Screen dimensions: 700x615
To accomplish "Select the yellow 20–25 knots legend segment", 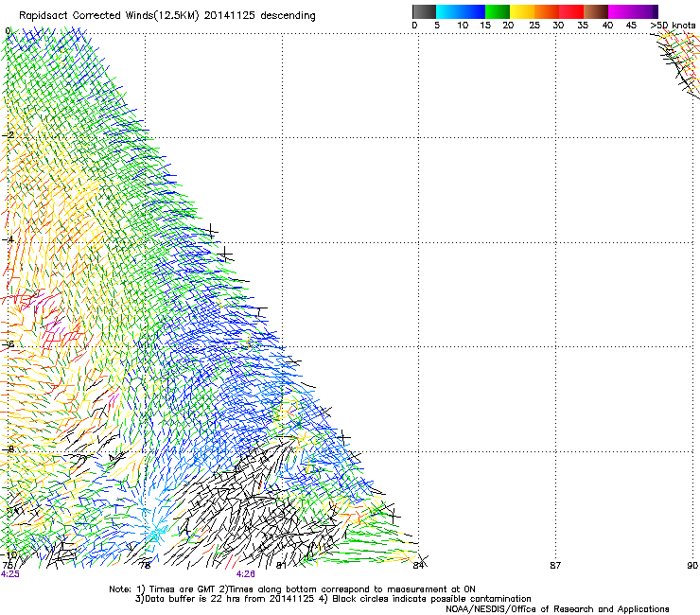I will point(522,11).
